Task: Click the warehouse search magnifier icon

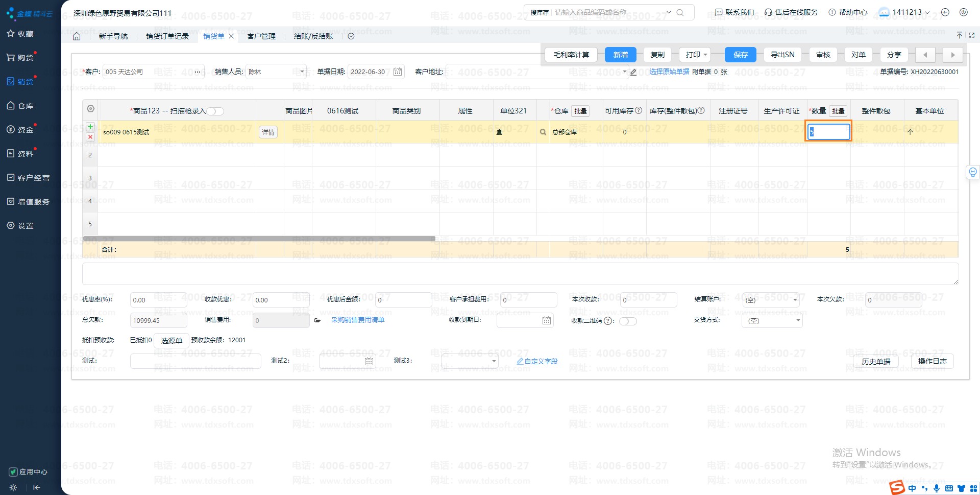Action: pos(543,132)
